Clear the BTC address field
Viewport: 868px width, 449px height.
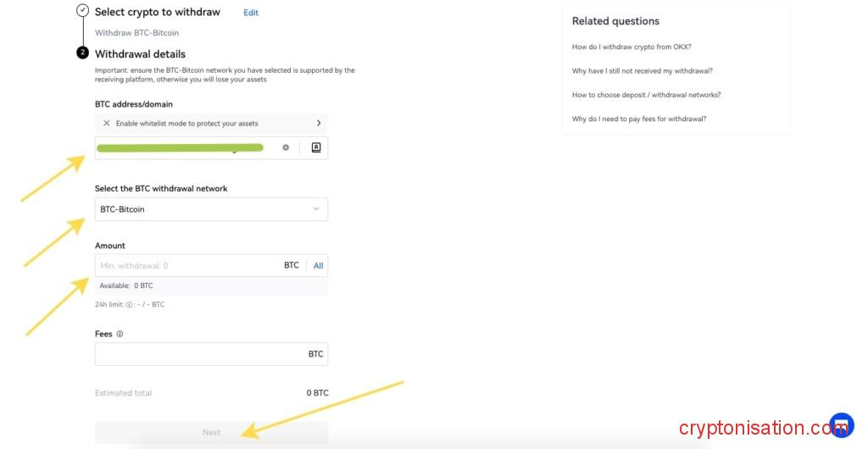point(286,147)
